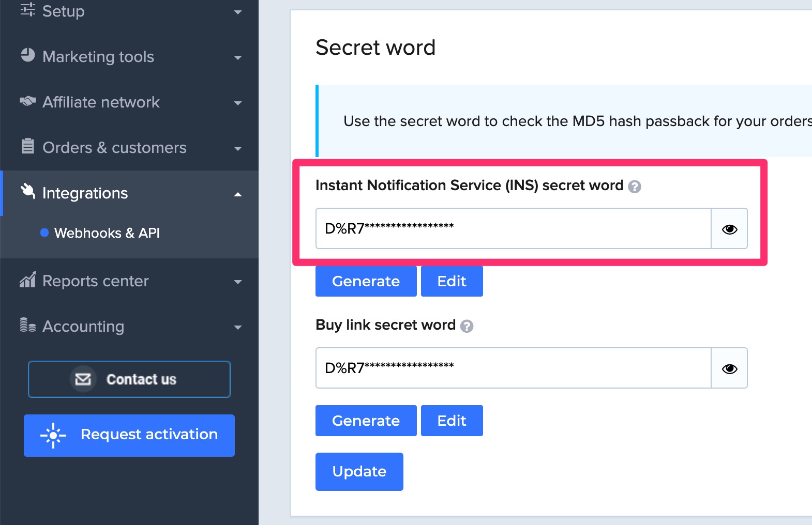Click inside the INS secret word field
The height and width of the screenshot is (525, 812).
tap(514, 228)
